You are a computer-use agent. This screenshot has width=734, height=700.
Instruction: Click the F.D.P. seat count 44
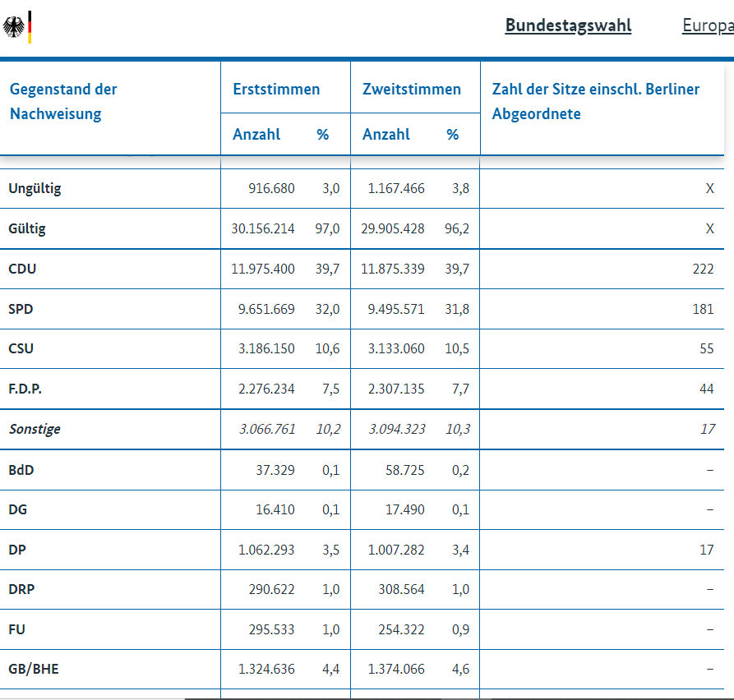[x=706, y=389]
